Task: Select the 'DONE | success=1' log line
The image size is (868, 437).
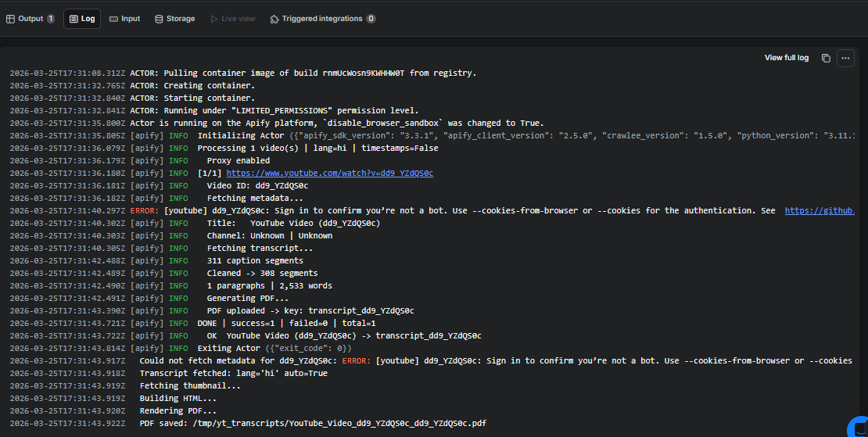Action: click(x=192, y=323)
